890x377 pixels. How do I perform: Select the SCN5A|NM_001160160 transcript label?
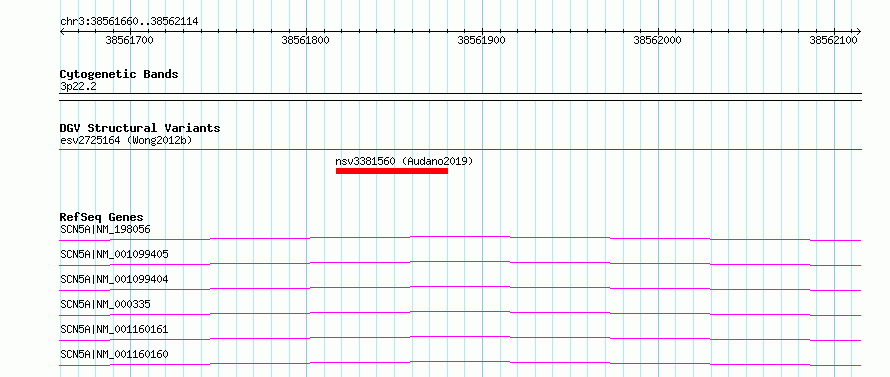[x=114, y=354]
